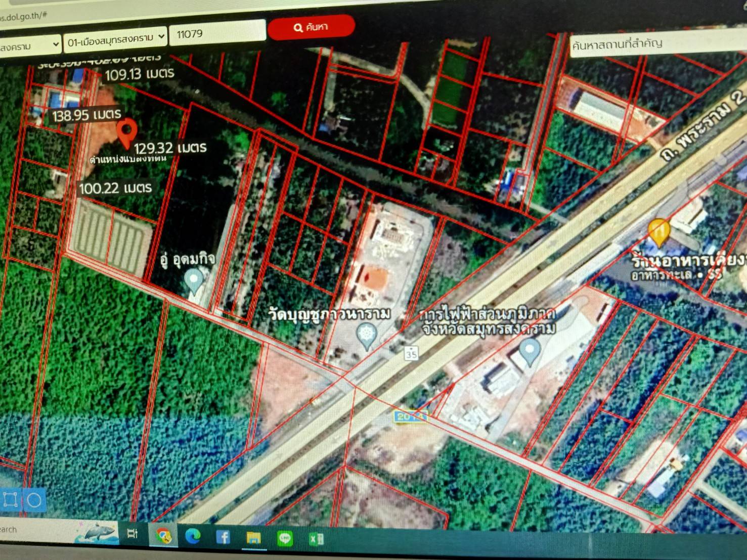Viewport: 747px width, 560px height.
Task: Switch to Google Chrome in the taskbar
Action: click(x=162, y=536)
